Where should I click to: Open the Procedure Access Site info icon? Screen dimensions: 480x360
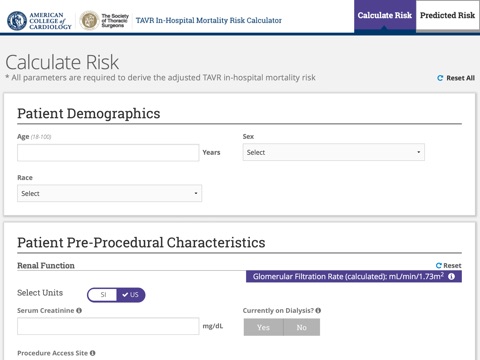pos(92,353)
